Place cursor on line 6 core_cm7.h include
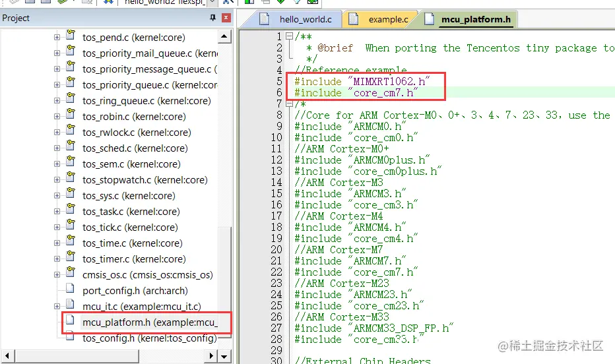Viewport: 615px width, 364px height. coord(356,93)
